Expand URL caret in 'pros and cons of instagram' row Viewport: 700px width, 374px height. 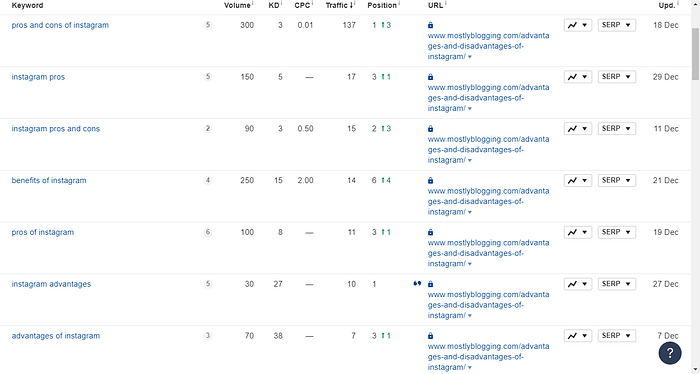click(470, 57)
